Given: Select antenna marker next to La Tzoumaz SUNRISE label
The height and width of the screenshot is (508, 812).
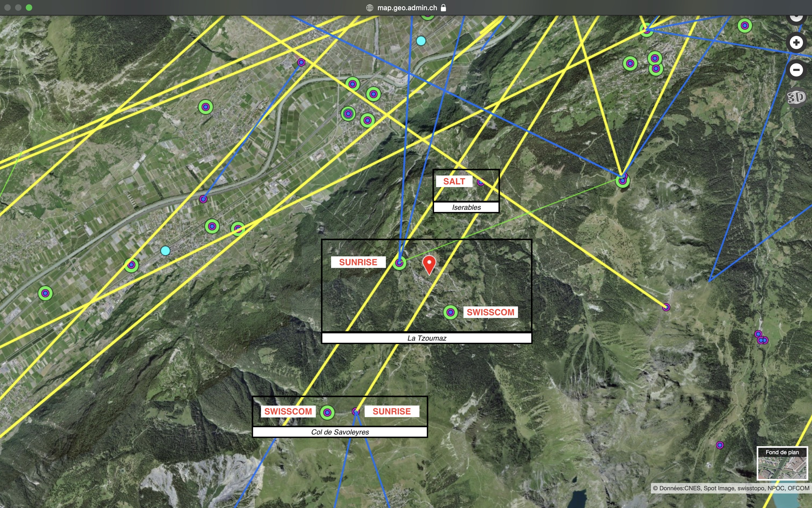Looking at the screenshot, I should coord(399,263).
